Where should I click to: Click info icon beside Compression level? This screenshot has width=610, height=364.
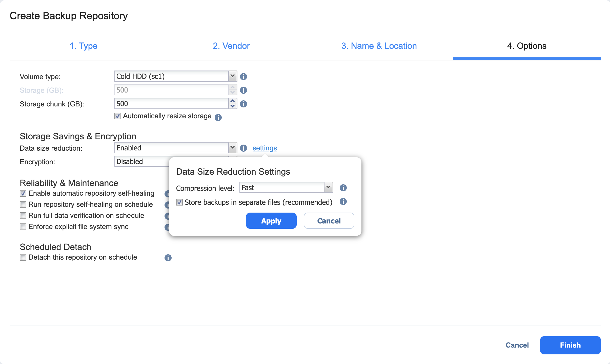[x=343, y=188]
